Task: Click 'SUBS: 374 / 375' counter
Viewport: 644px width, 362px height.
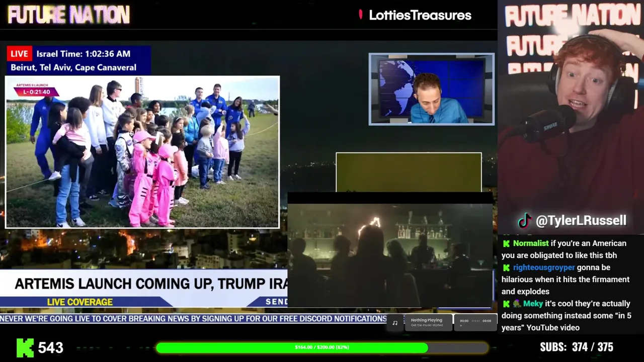Action: pyautogui.click(x=577, y=347)
